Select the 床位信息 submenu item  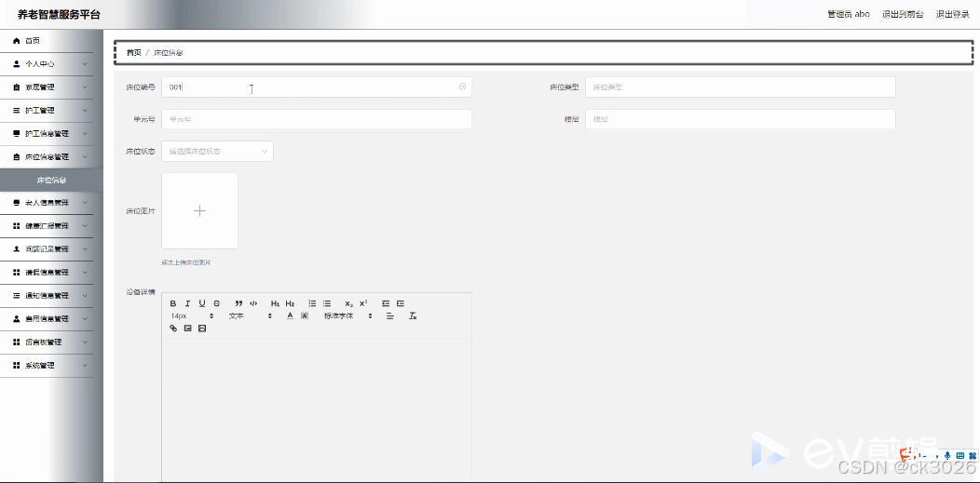51,180
